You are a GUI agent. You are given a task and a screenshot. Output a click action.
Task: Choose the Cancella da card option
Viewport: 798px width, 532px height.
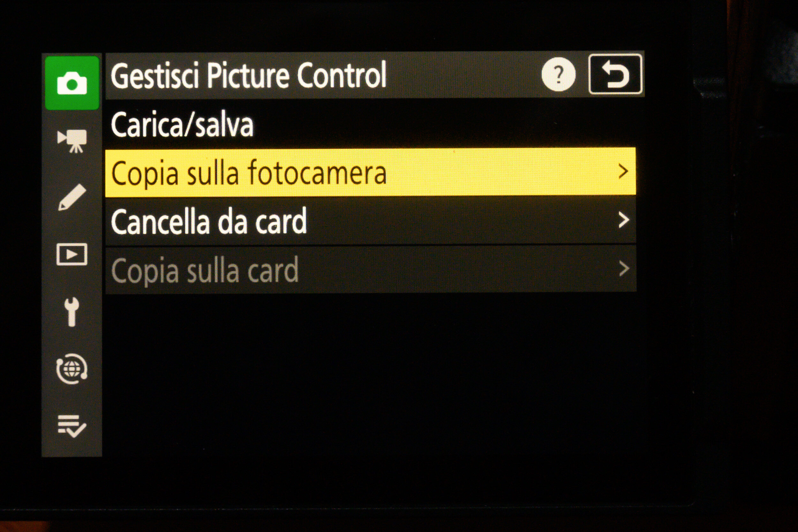click(x=371, y=221)
